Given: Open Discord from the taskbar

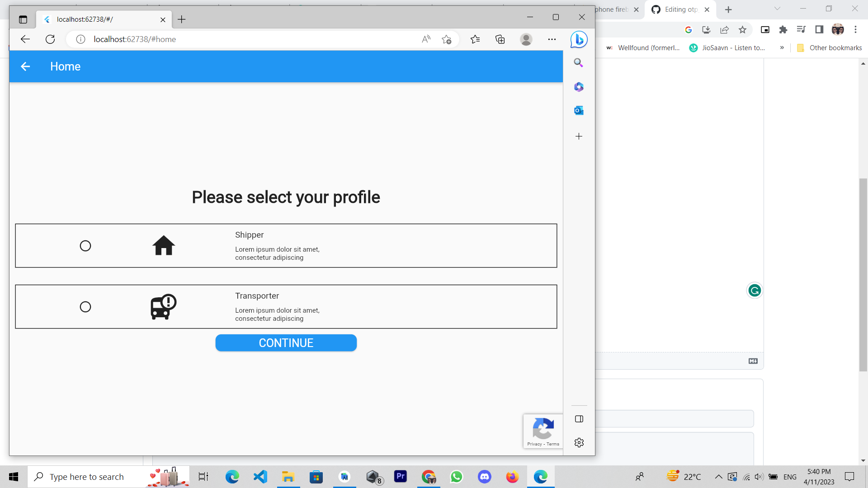Looking at the screenshot, I should coord(484,476).
